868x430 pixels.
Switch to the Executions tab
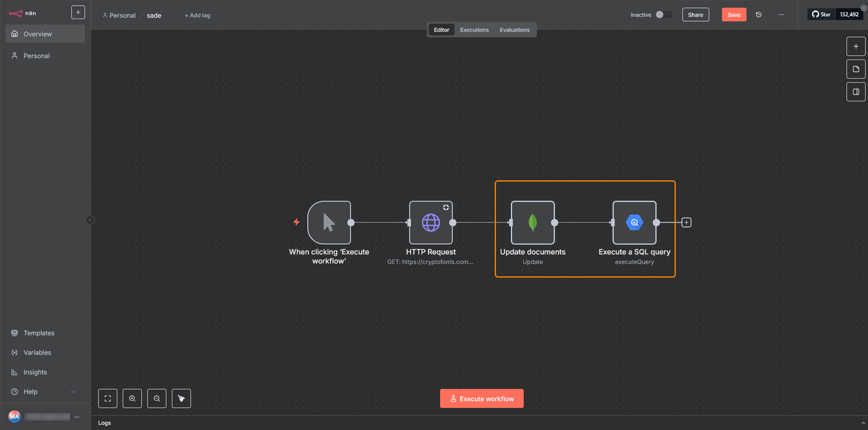(x=474, y=30)
